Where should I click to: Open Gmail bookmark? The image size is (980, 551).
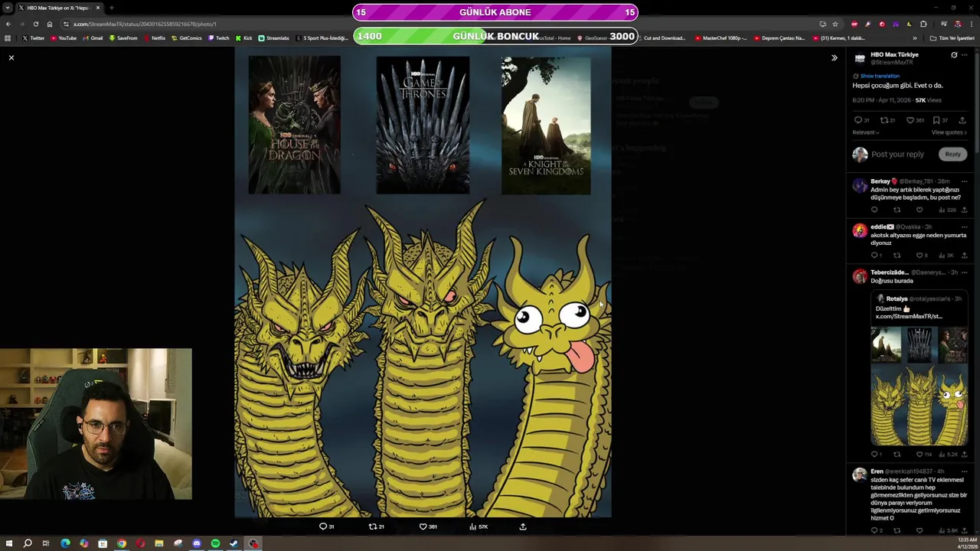coord(93,37)
